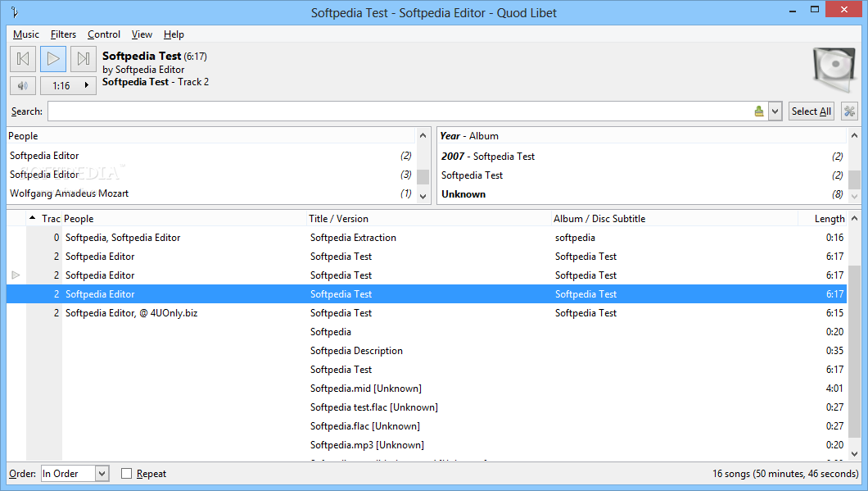Viewport: 868px width, 491px height.
Task: Click the People pane header
Action: 210,136
